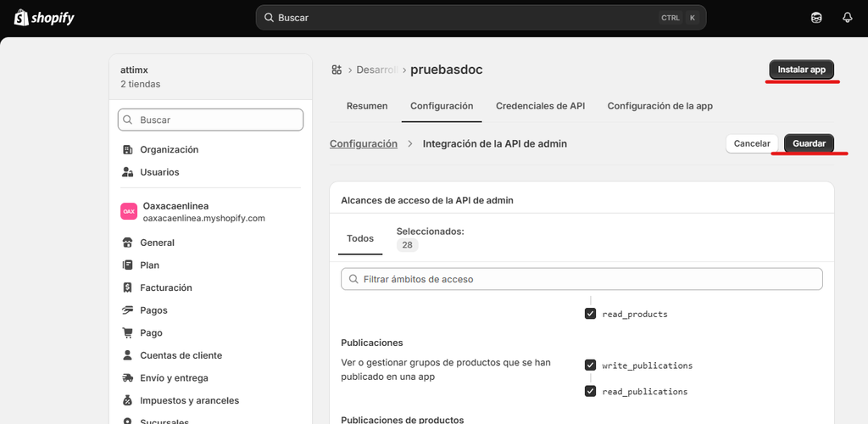The height and width of the screenshot is (424, 868).
Task: Click Integración de la API de admin
Action: click(x=495, y=143)
